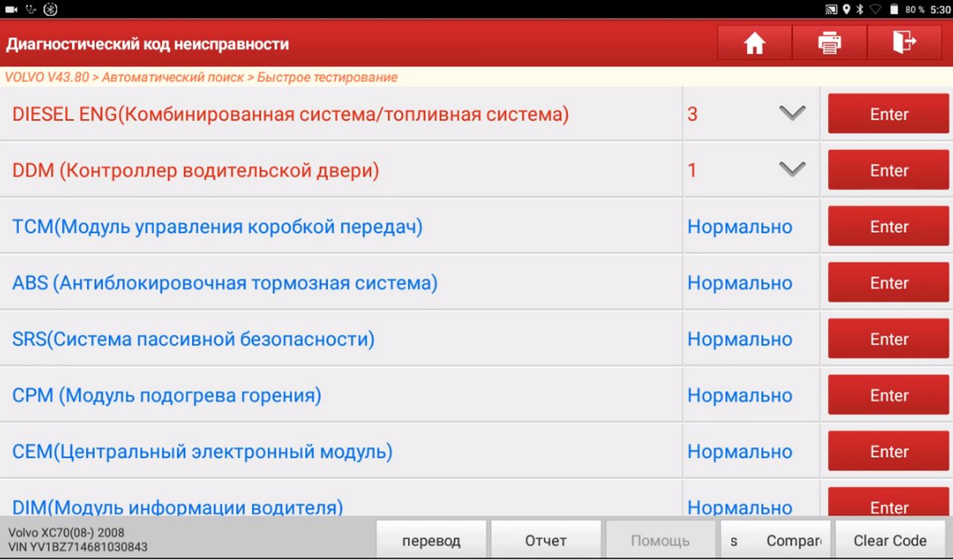Tap Нормально status in TCM row
This screenshot has height=560, width=953.
pyautogui.click(x=740, y=227)
